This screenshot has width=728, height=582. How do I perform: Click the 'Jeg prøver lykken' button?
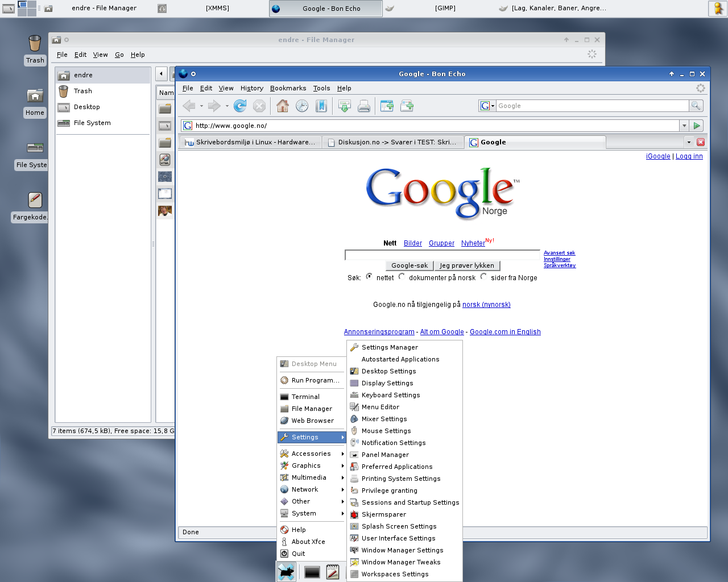[x=467, y=265]
